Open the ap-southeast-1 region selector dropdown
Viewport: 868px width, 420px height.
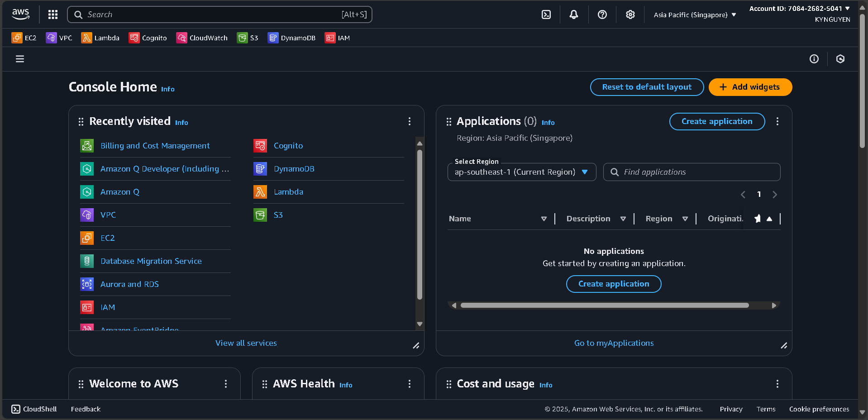[x=521, y=172]
